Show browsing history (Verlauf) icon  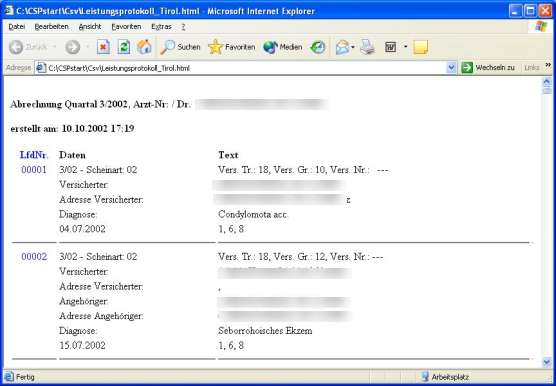[317, 47]
